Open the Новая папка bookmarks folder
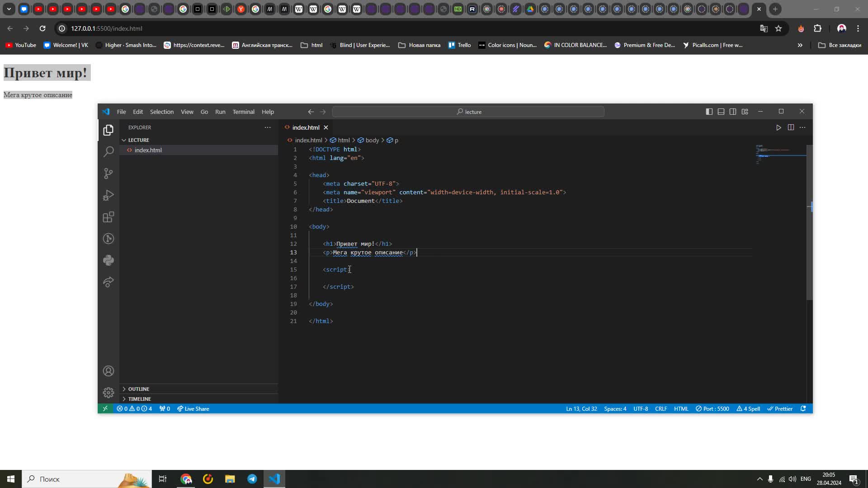Screen dimensions: 868x488 419,45
